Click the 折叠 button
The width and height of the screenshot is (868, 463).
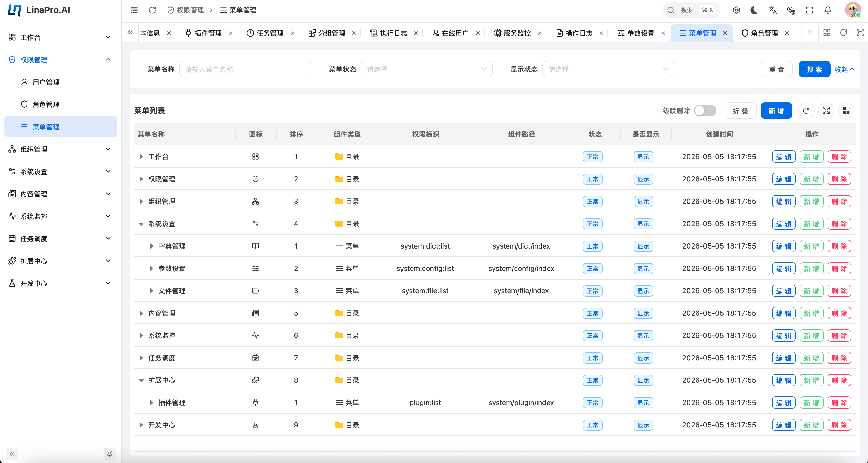(740, 111)
